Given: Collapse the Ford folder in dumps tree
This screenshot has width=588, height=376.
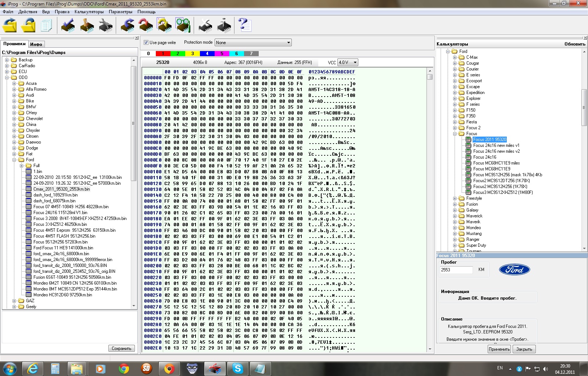Looking at the screenshot, I should coord(14,160).
